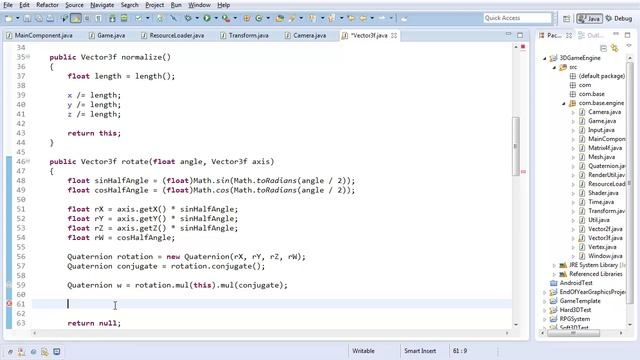Minimize the editor area

pyautogui.click(x=508, y=35)
